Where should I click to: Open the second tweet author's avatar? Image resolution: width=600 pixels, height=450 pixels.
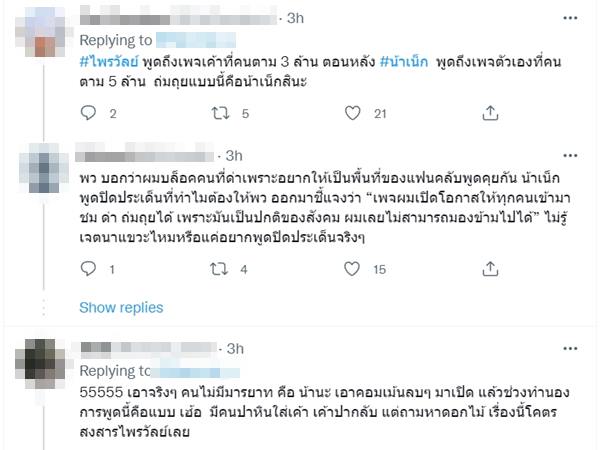42,172
